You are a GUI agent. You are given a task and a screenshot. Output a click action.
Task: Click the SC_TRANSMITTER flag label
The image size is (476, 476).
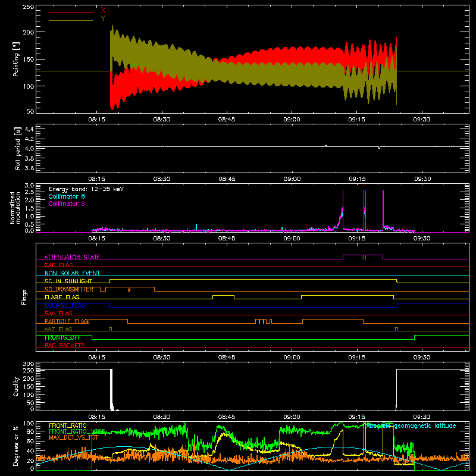[69, 289]
